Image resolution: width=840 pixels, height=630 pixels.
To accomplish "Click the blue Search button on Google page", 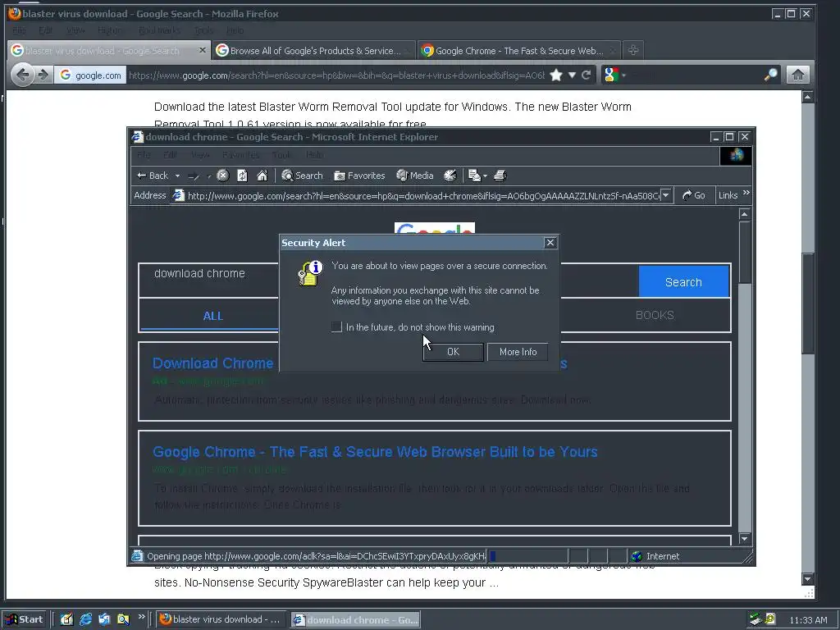I will pos(683,282).
